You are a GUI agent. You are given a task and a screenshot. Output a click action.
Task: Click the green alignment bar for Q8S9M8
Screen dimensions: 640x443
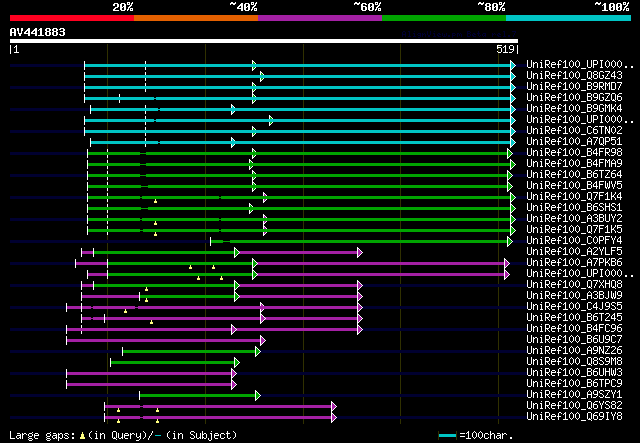[x=175, y=363]
